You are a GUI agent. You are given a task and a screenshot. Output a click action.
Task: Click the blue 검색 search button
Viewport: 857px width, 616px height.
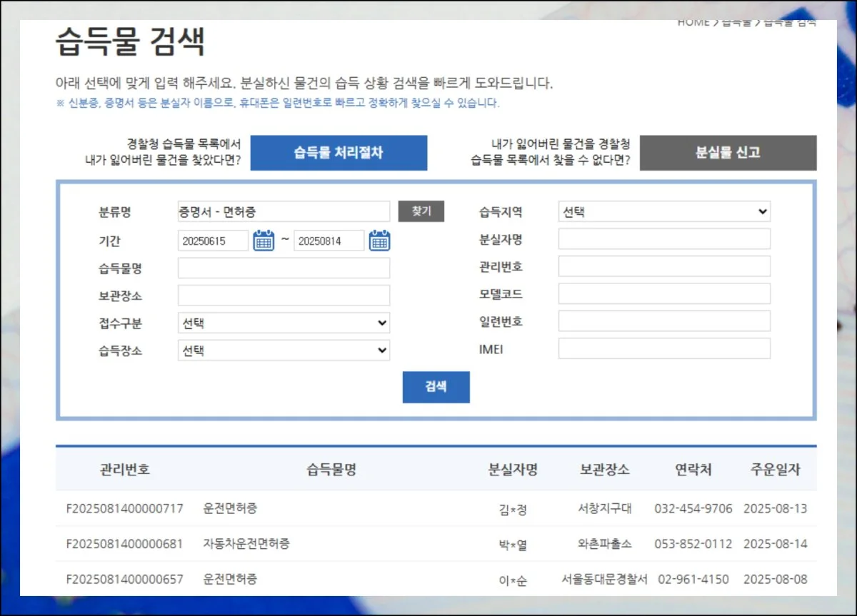(x=436, y=387)
